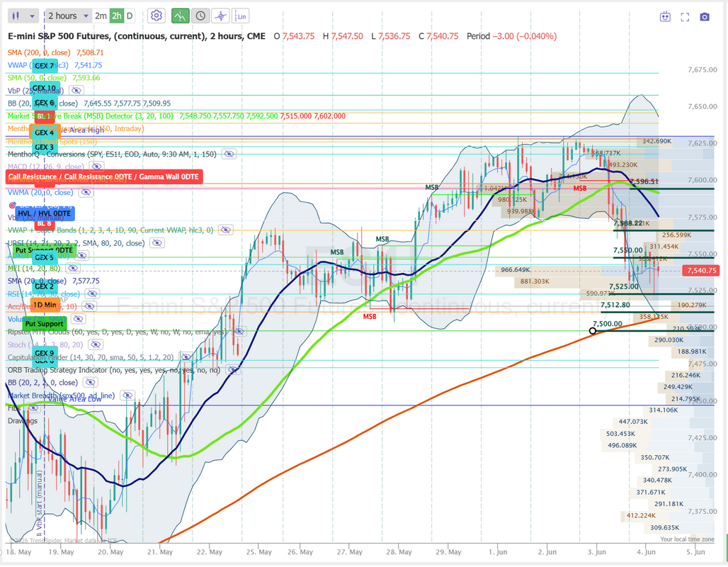Click the green Put Support label

coord(44,323)
